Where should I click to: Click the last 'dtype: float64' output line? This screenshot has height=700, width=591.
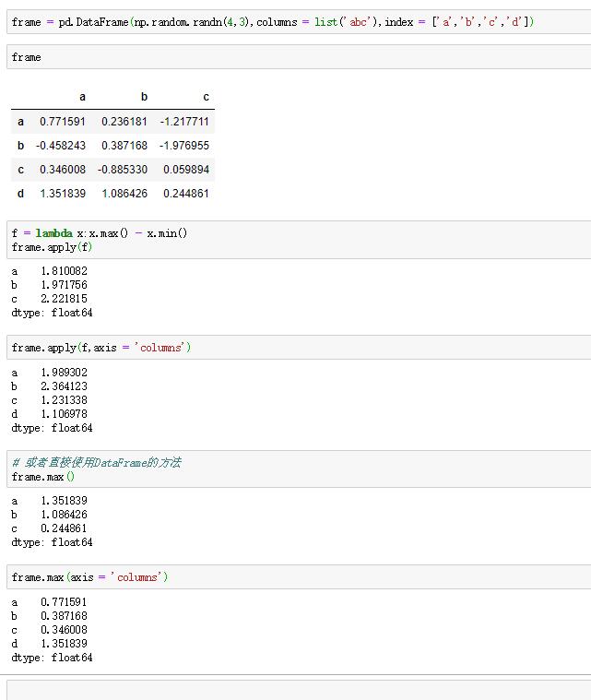pos(52,658)
